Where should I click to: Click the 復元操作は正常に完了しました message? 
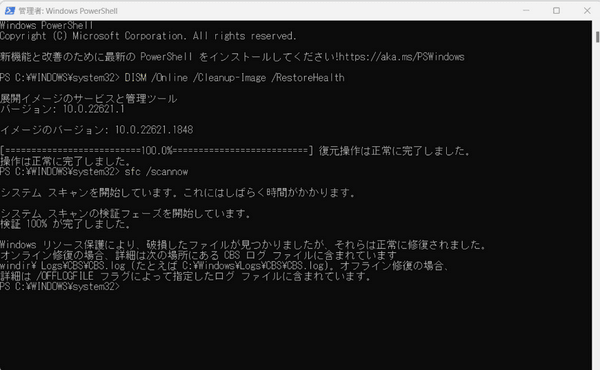coord(394,151)
